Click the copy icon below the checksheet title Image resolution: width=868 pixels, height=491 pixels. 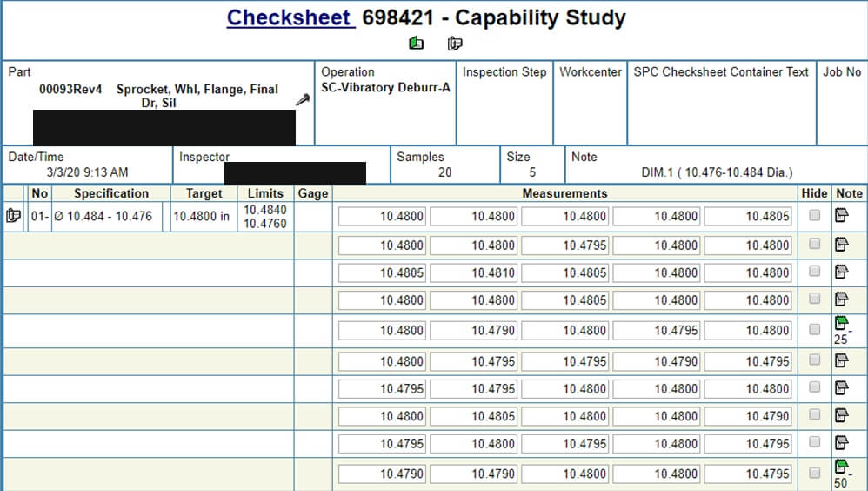point(455,44)
